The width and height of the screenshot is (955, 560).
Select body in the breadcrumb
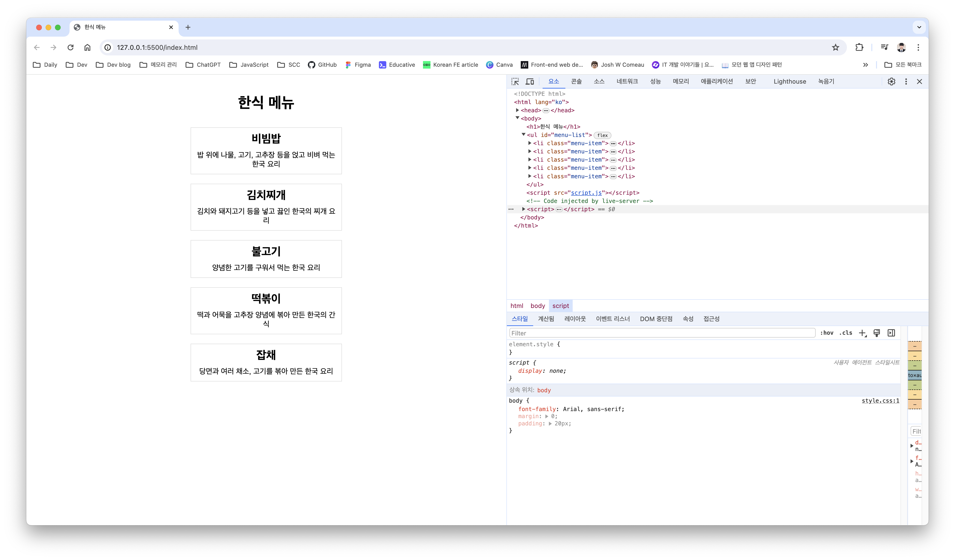click(x=538, y=306)
